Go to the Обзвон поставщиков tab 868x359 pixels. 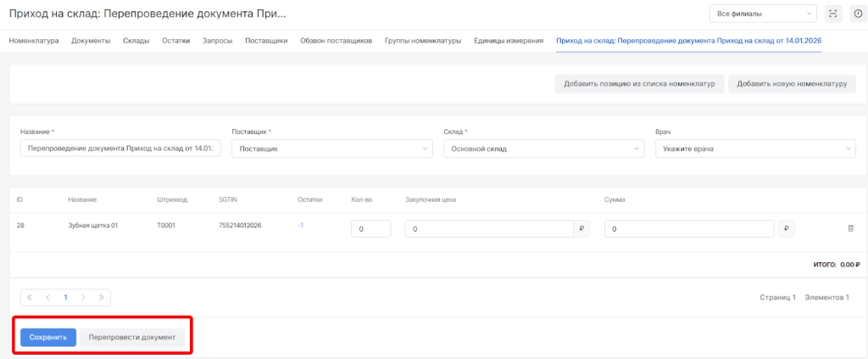(336, 41)
